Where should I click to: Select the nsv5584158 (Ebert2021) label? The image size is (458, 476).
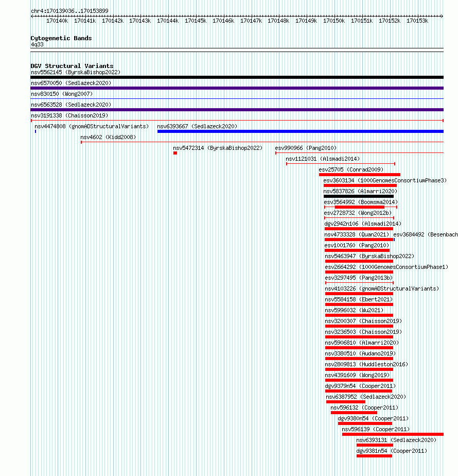359,300
